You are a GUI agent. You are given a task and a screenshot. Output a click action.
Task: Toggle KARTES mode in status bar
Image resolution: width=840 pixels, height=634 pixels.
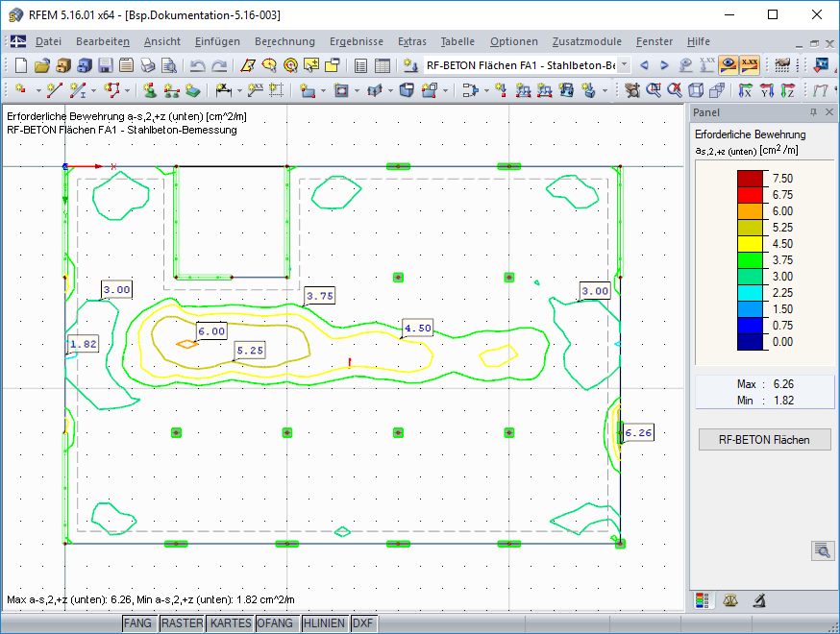pos(231,623)
